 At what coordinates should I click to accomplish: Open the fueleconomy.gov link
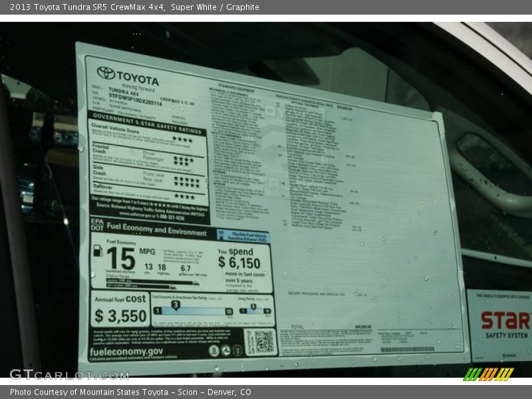coord(126,351)
